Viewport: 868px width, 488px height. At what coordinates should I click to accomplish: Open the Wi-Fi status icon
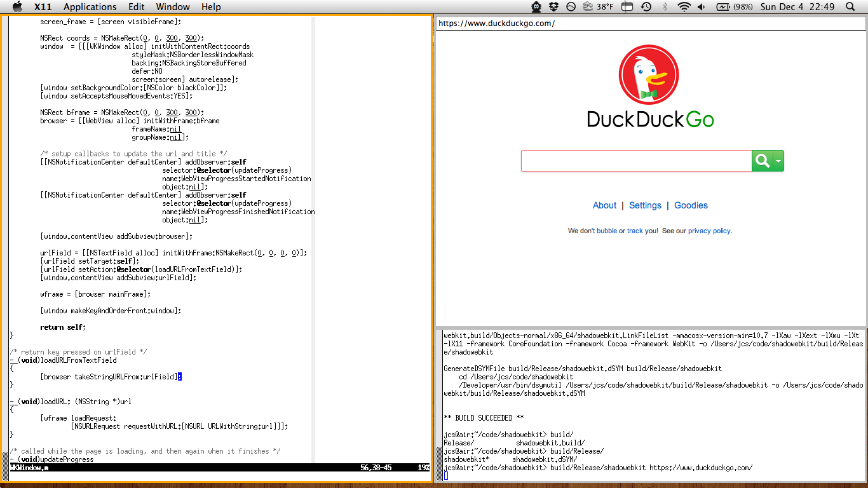[x=684, y=7]
